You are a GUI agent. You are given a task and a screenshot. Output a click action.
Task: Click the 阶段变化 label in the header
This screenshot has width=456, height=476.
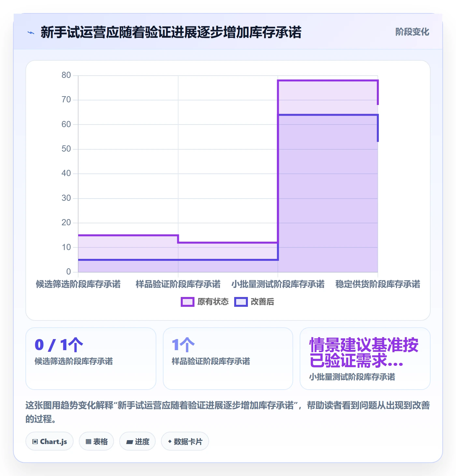tap(412, 32)
